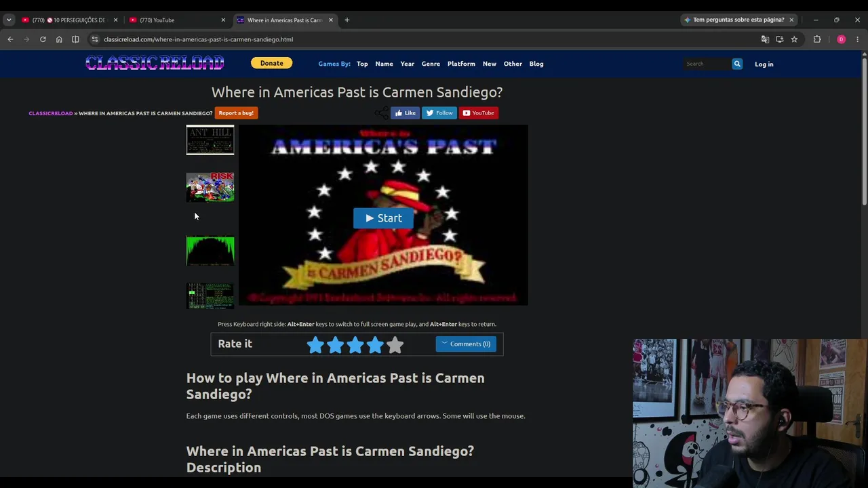Screen dimensions: 868x488
Task: Close the "10 PERSEGUIÇÕES" tab
Action: click(x=115, y=20)
